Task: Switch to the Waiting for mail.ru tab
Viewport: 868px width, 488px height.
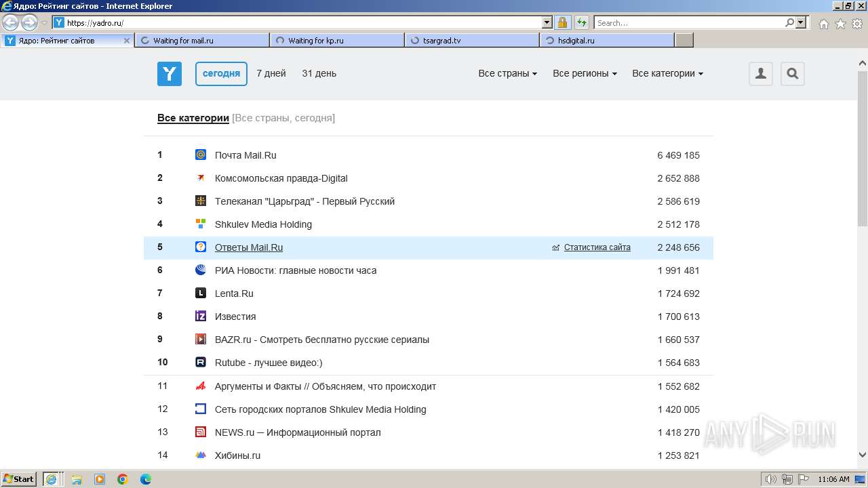Action: coord(202,41)
